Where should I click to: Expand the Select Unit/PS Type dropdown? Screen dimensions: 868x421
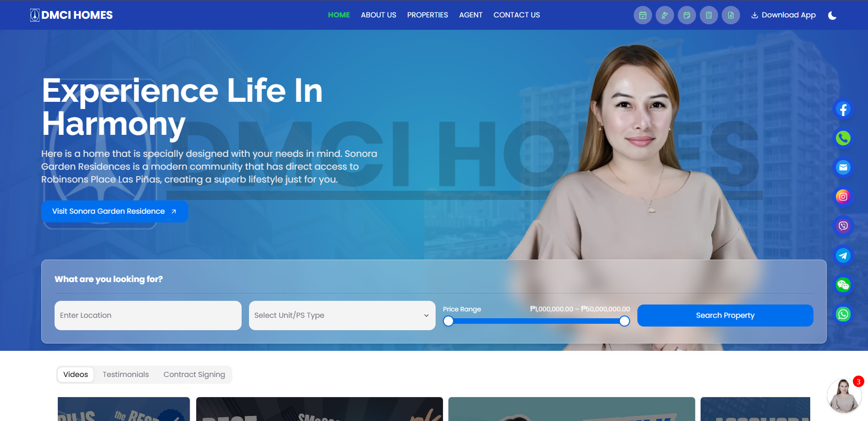[342, 316]
